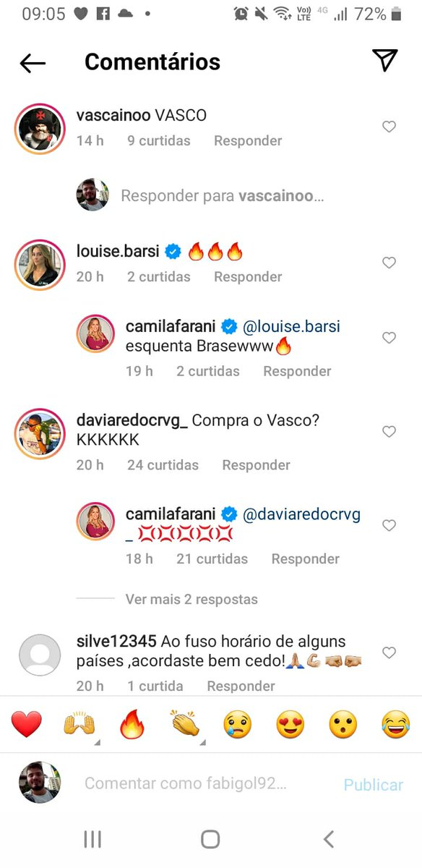Tap Publicar to post comment
422x868 pixels.
pos(373,785)
